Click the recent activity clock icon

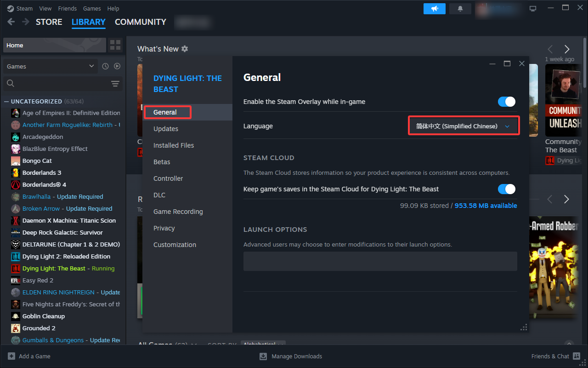pos(105,66)
